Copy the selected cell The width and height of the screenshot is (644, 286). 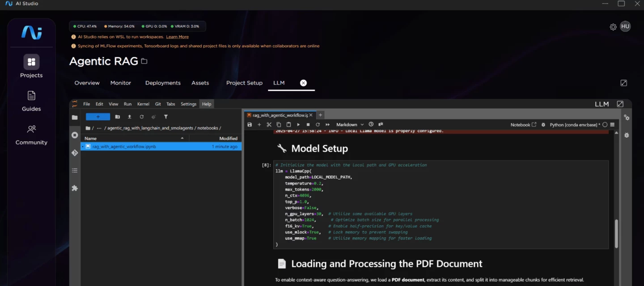click(x=279, y=125)
